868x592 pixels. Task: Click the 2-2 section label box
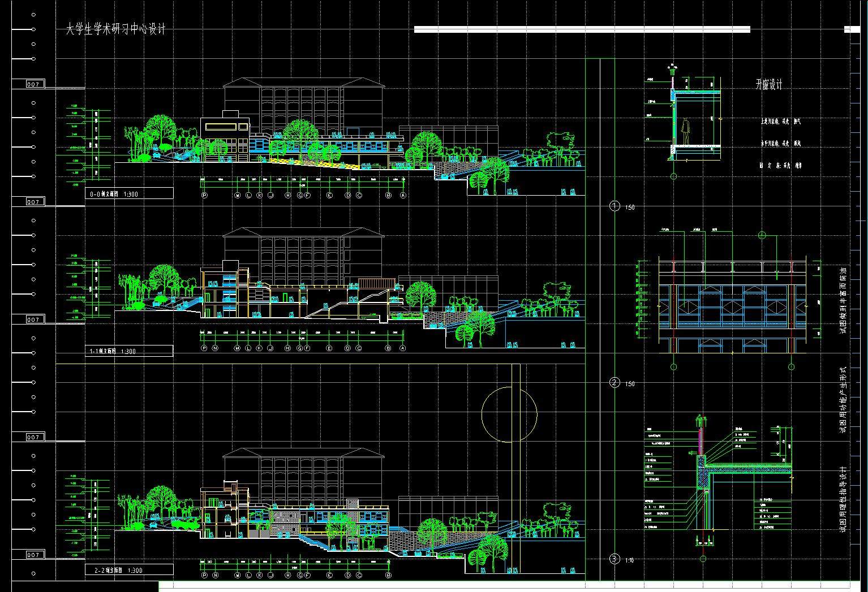coord(129,570)
